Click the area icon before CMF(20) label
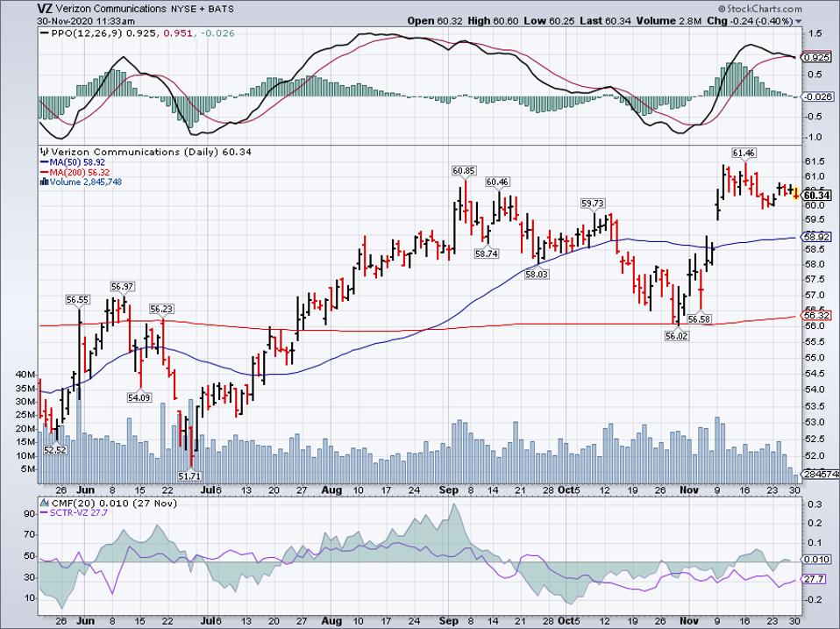Image resolution: width=840 pixels, height=629 pixels. coord(44,504)
